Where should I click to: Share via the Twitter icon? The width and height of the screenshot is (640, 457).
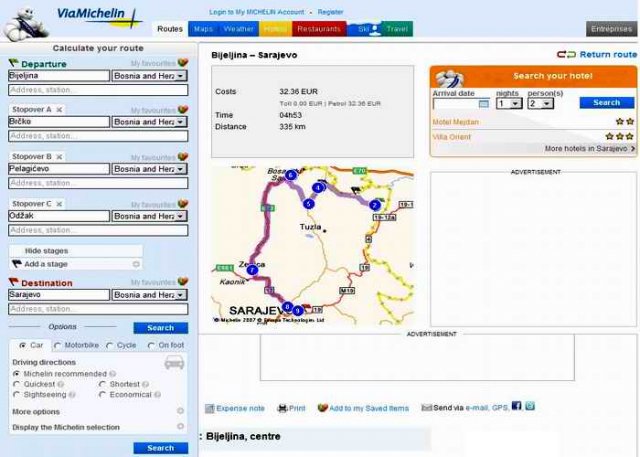click(x=530, y=406)
